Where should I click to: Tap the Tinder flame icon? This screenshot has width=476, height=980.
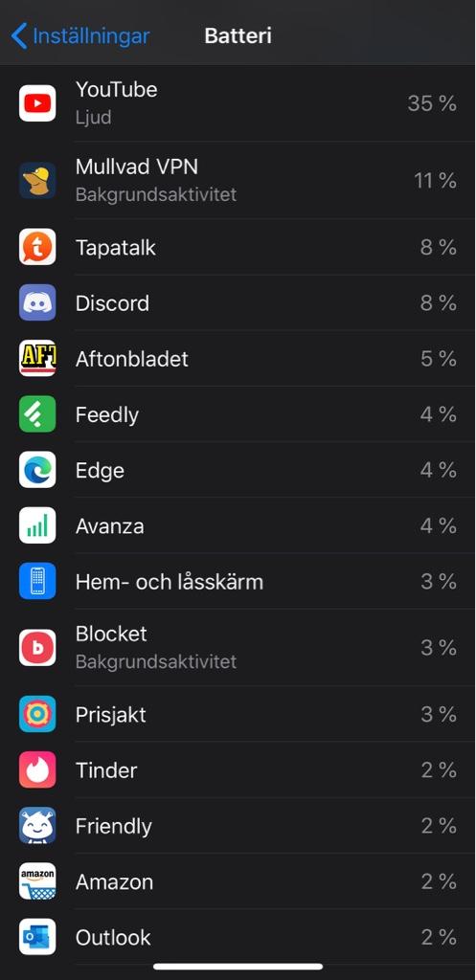pos(37,769)
